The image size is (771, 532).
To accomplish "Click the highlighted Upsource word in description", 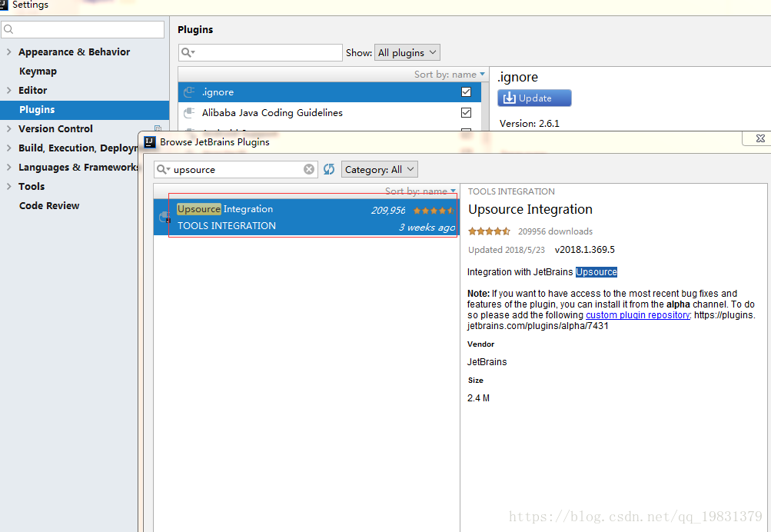I will 597,272.
